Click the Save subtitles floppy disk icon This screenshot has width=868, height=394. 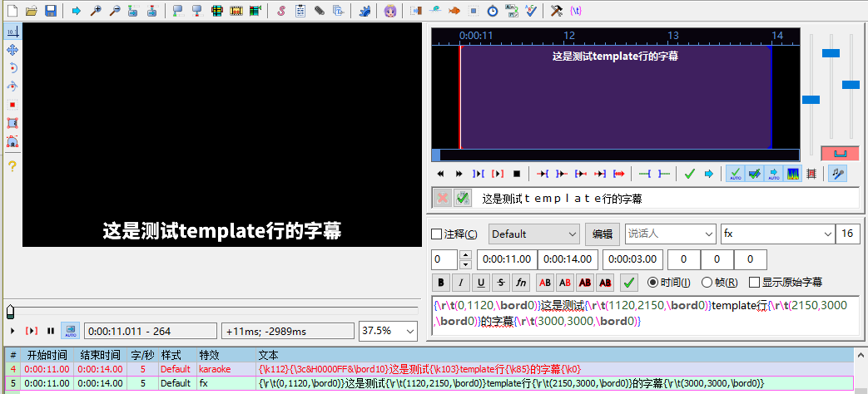click(x=50, y=11)
